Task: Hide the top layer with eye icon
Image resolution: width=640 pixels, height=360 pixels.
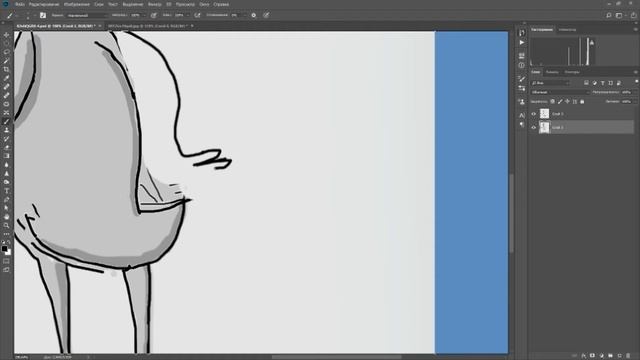Action: tap(533, 114)
